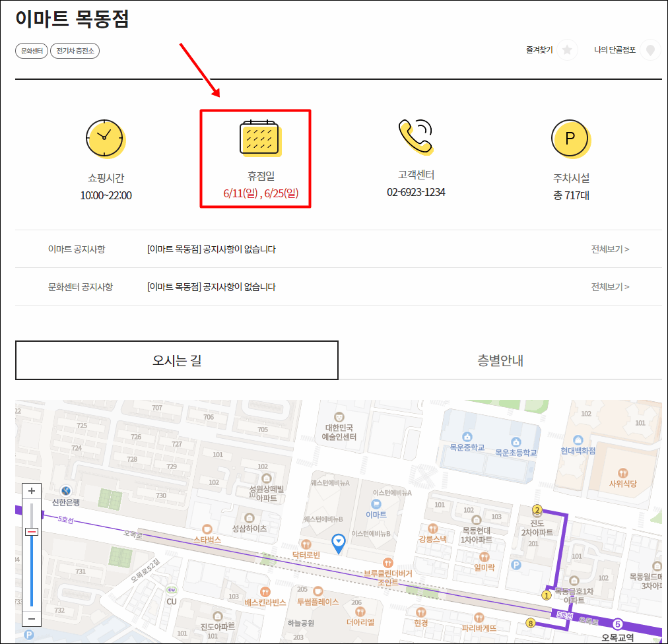
Task: Select the 오시는 길 tab
Action: pyautogui.click(x=177, y=360)
